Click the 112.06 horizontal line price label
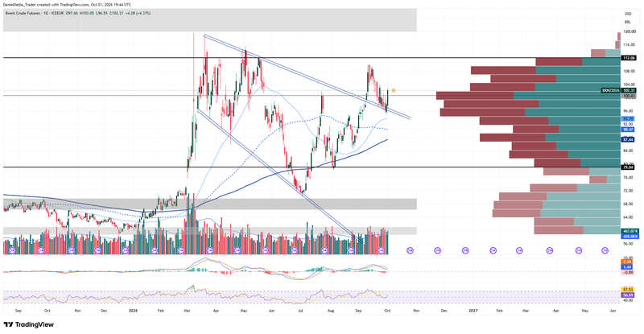644x334 pixels. [629, 58]
